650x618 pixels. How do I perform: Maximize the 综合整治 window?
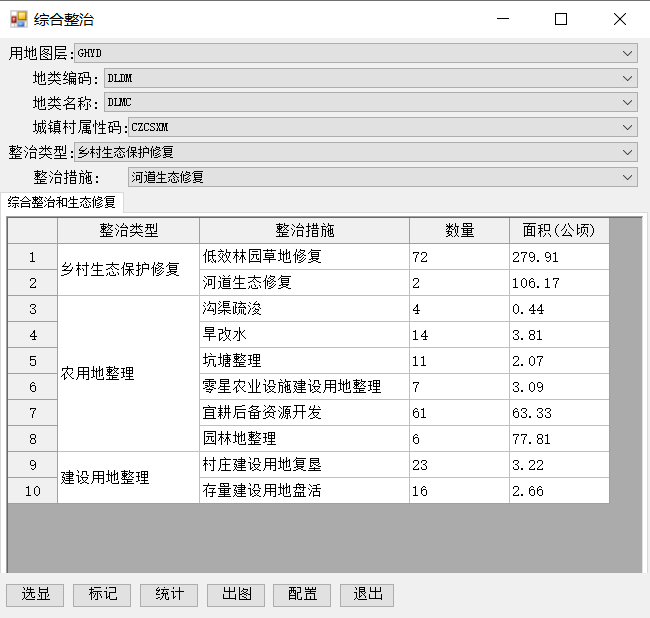[561, 19]
